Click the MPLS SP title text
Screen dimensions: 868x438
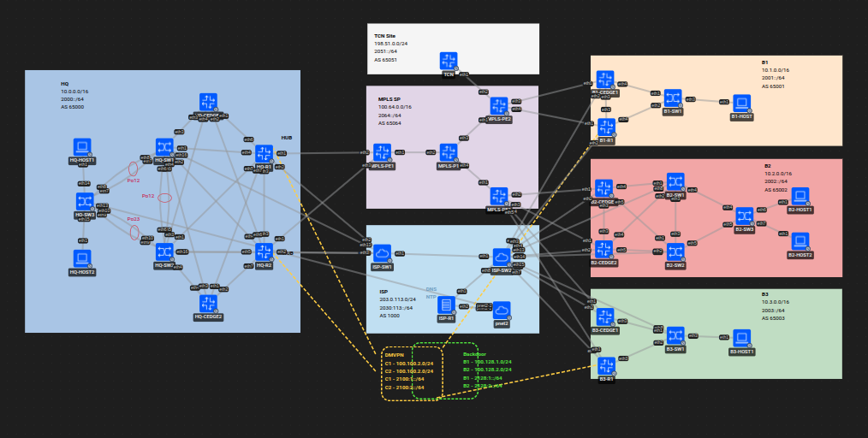(x=389, y=99)
